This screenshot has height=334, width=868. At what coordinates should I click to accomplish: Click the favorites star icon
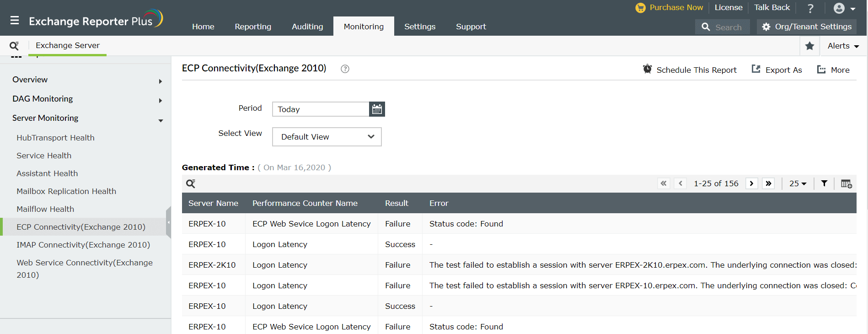[809, 46]
